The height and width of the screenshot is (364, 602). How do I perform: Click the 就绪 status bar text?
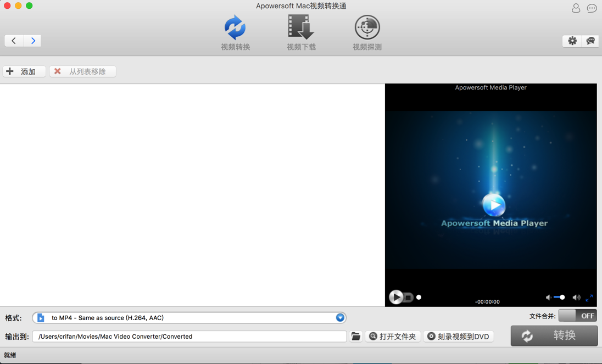pos(10,355)
